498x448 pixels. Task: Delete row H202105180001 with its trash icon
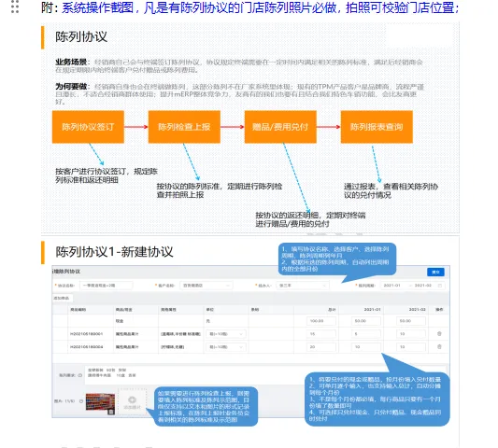pos(439,333)
